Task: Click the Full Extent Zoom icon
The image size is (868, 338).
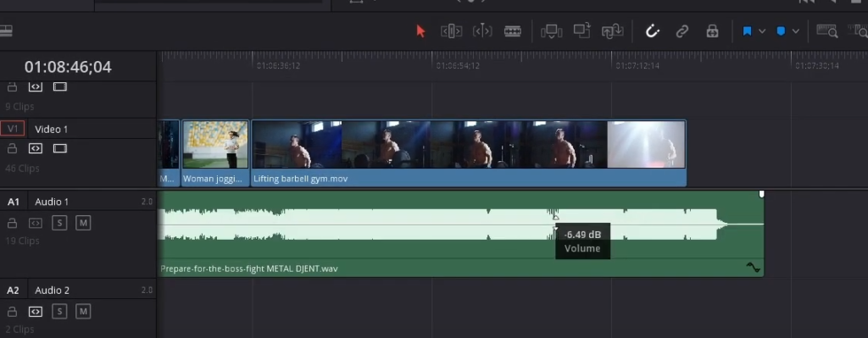Action: (x=827, y=31)
